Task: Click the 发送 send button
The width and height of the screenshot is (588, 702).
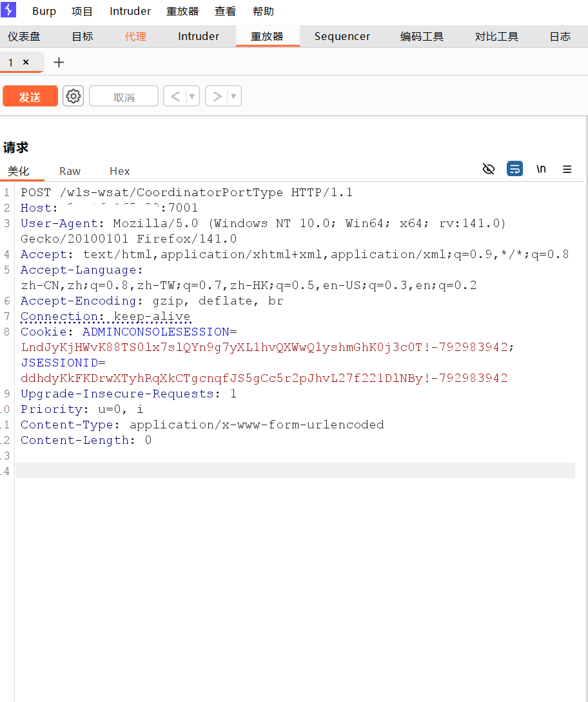Action: click(30, 96)
